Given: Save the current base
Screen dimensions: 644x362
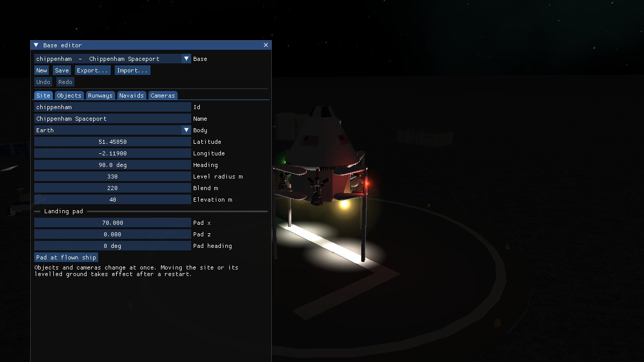Looking at the screenshot, I should tap(62, 70).
